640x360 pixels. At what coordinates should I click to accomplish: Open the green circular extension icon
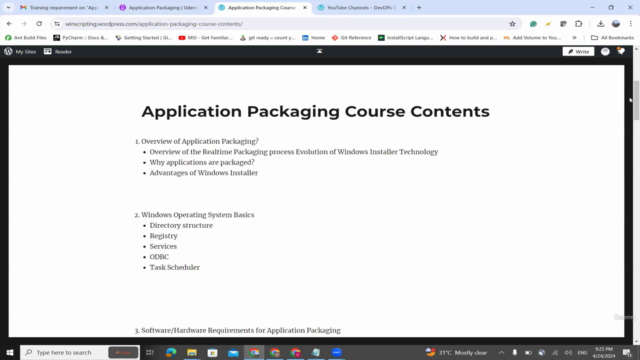tap(533, 24)
